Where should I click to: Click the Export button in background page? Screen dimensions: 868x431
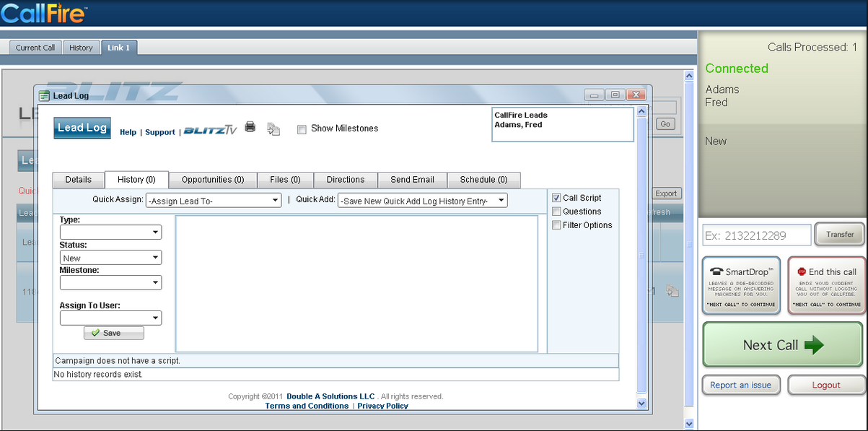(666, 193)
